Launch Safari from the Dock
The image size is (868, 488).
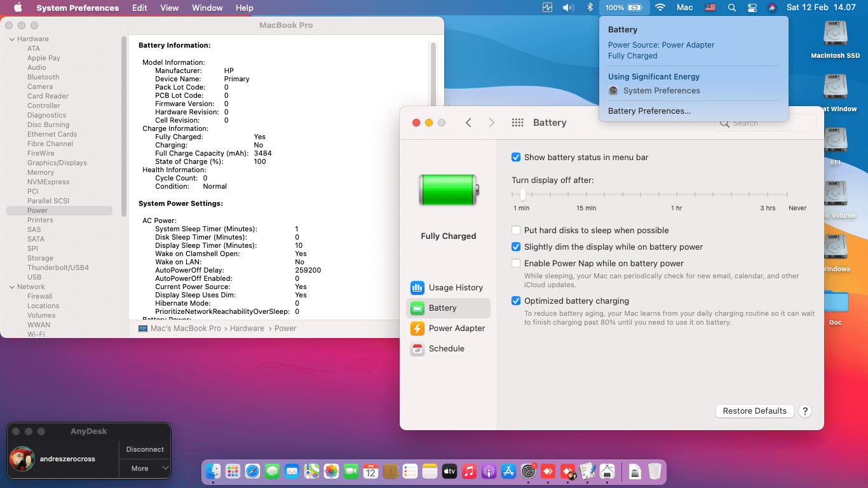coord(252,471)
